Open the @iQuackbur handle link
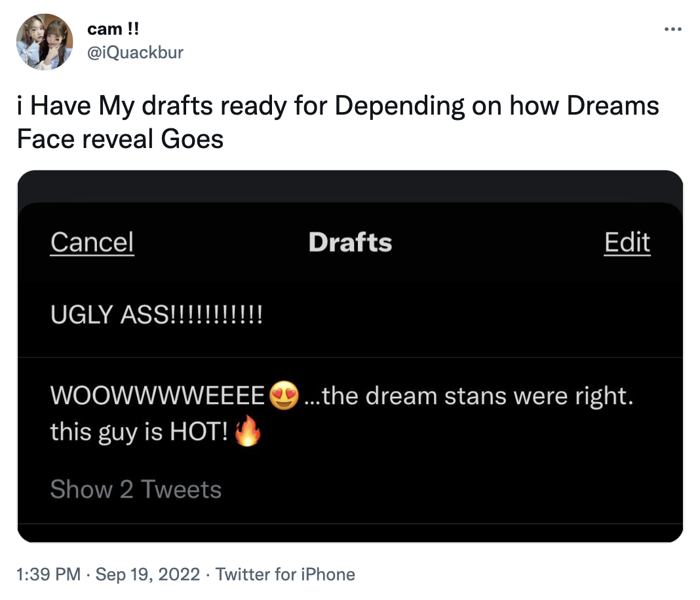 tap(135, 52)
